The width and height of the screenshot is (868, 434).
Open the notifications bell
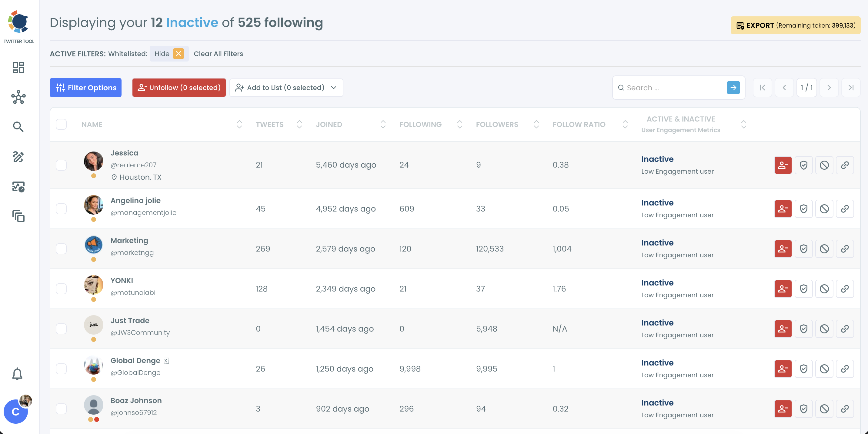pos(17,374)
